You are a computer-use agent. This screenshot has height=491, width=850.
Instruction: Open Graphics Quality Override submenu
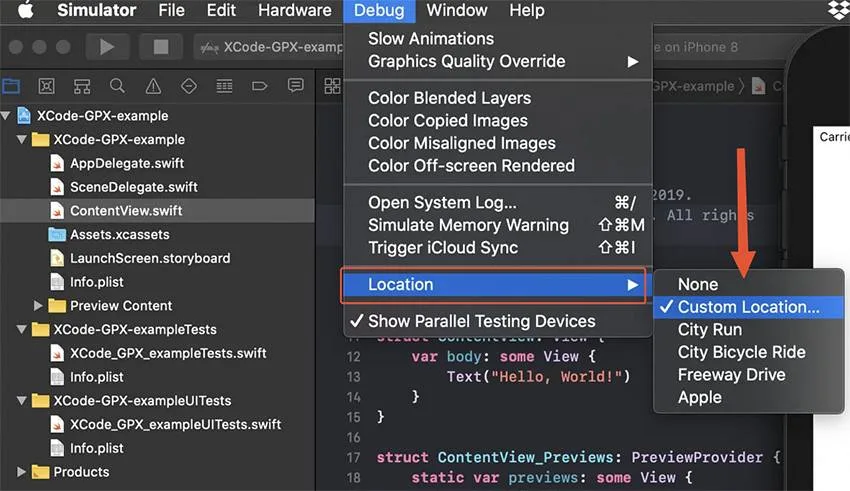[x=498, y=61]
